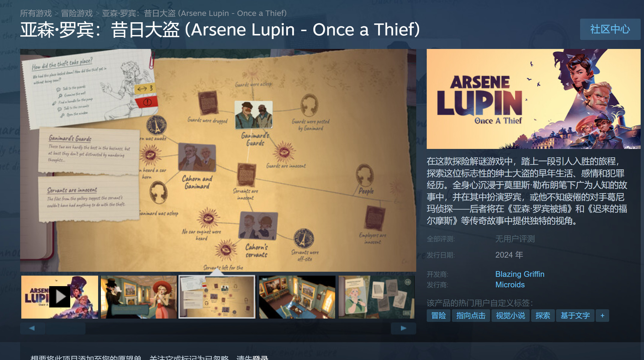Select the gentleman and lady gallery thumbnail
Screen dimensions: 644x360
coord(139,297)
